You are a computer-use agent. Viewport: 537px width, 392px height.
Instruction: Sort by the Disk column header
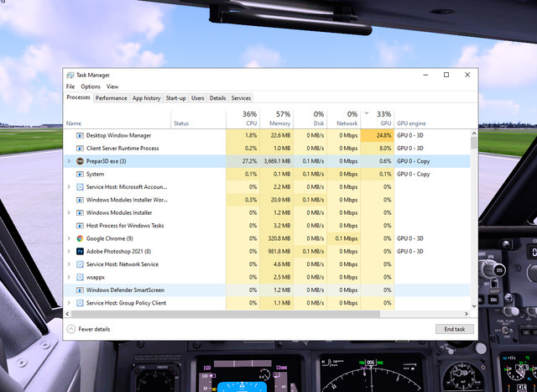[x=310, y=119]
